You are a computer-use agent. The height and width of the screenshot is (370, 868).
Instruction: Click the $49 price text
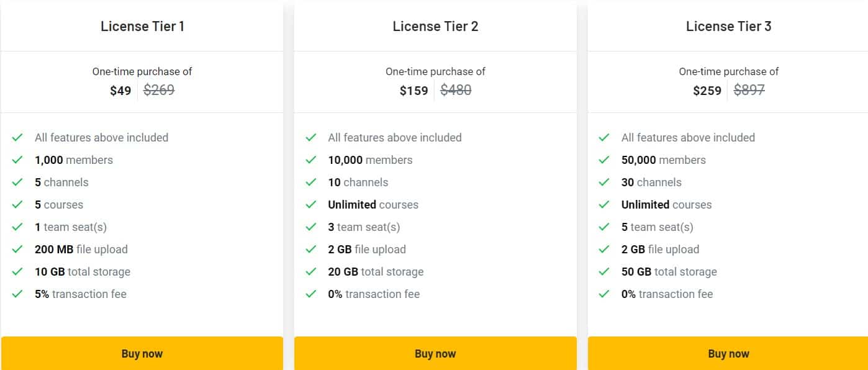click(x=122, y=90)
